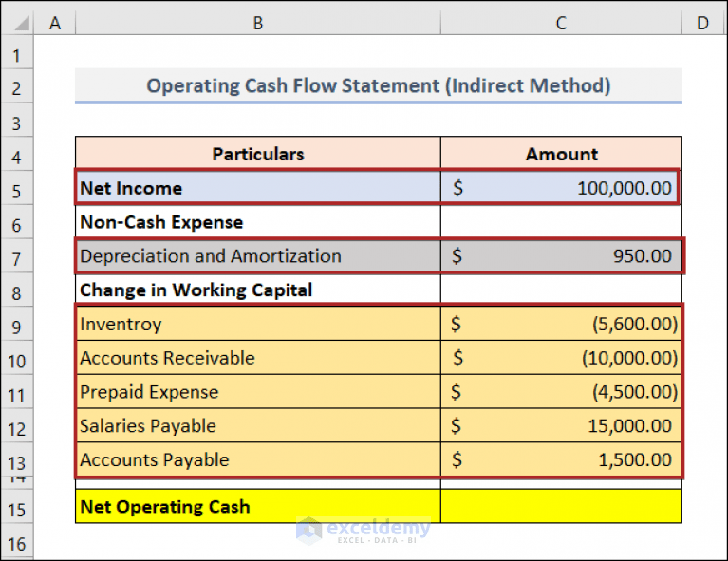Select the Net Income cell

(258, 188)
